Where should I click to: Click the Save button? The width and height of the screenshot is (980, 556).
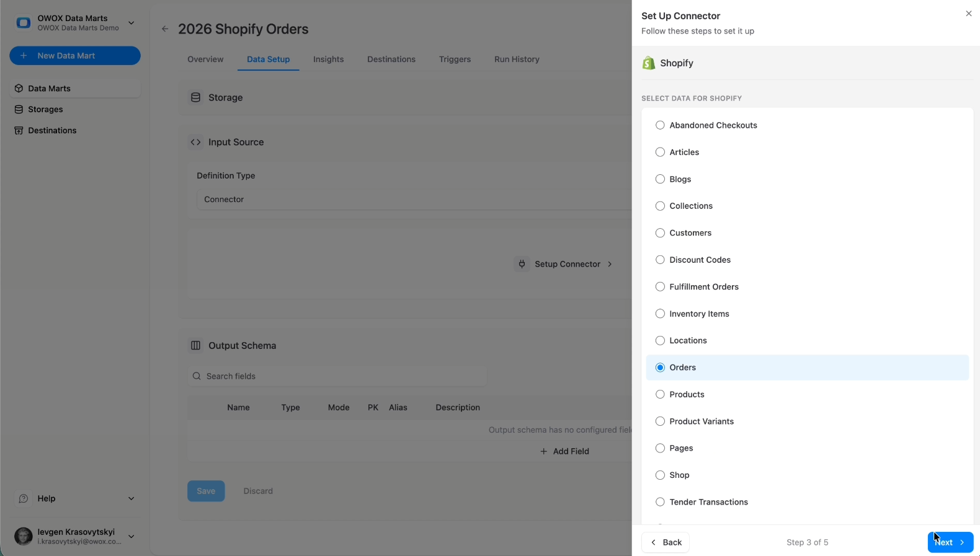tap(206, 491)
